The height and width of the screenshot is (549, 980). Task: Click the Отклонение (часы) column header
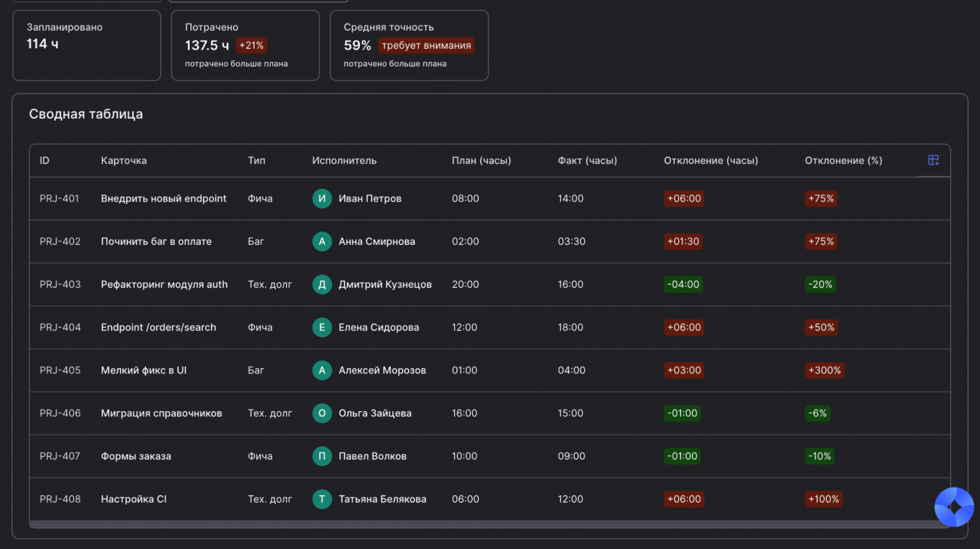pyautogui.click(x=711, y=161)
